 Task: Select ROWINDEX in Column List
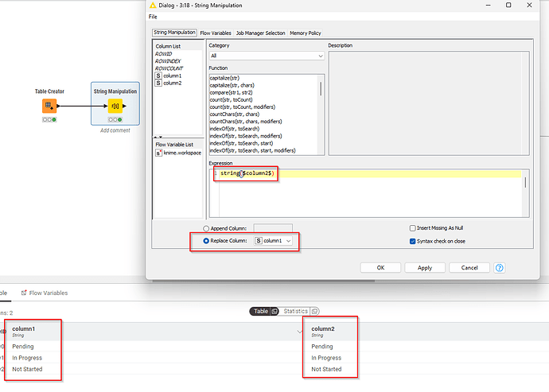[x=168, y=61]
